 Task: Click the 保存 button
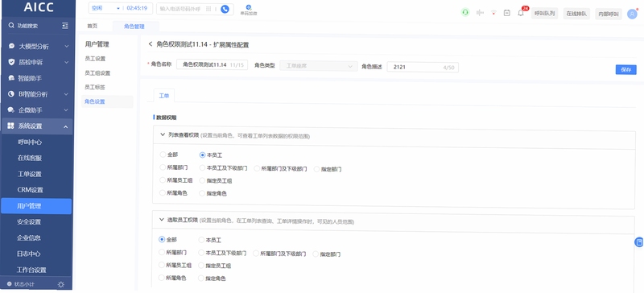[626, 70]
